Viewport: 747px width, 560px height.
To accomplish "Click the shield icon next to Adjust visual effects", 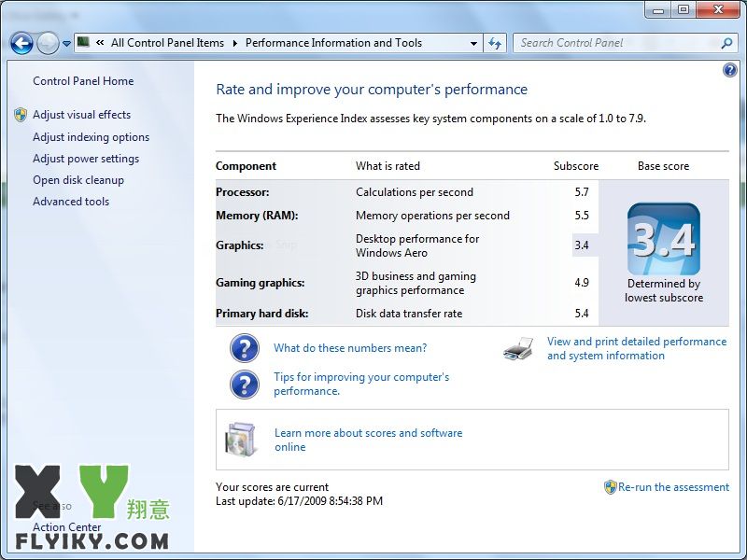I will [21, 115].
